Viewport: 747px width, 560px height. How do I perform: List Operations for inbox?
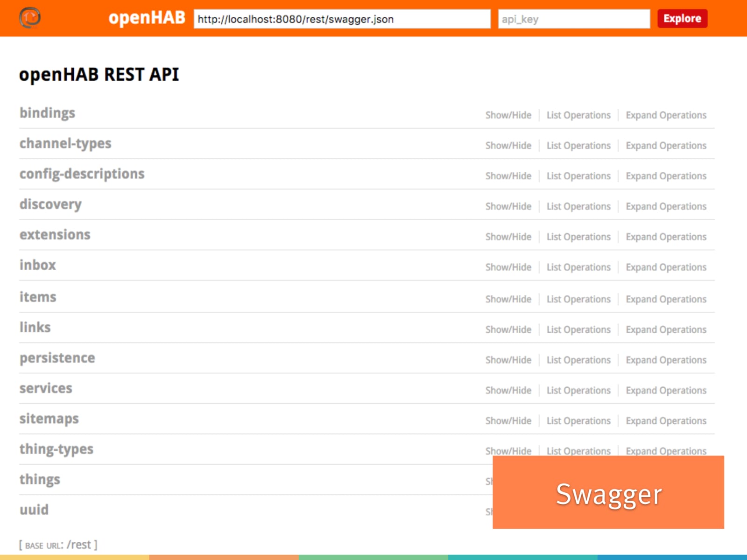point(578,267)
